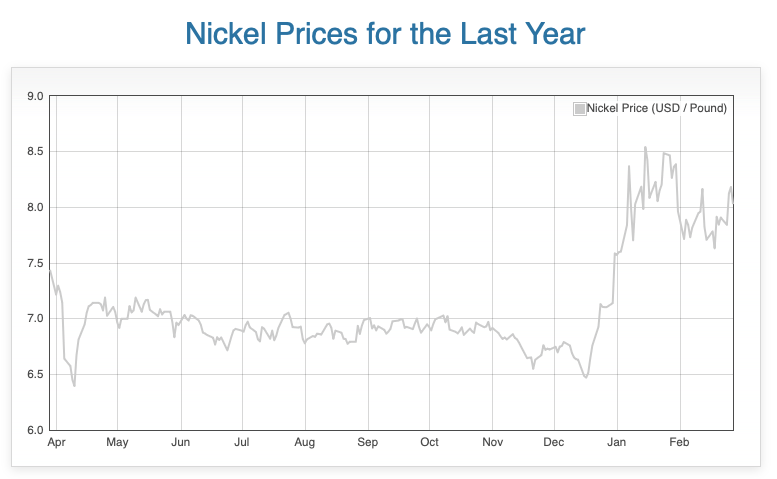Click the 8.5 y-axis value label
The width and height of the screenshot is (777, 479).
click(35, 152)
